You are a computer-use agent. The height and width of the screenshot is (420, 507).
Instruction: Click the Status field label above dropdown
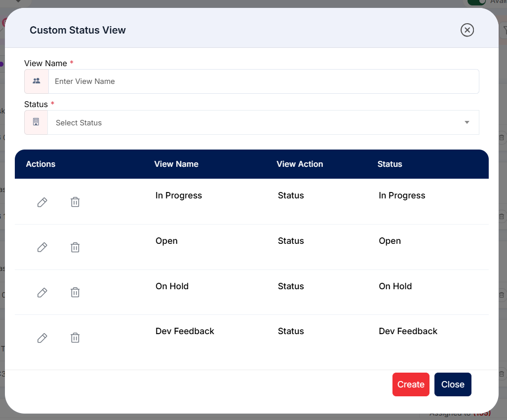(36, 105)
